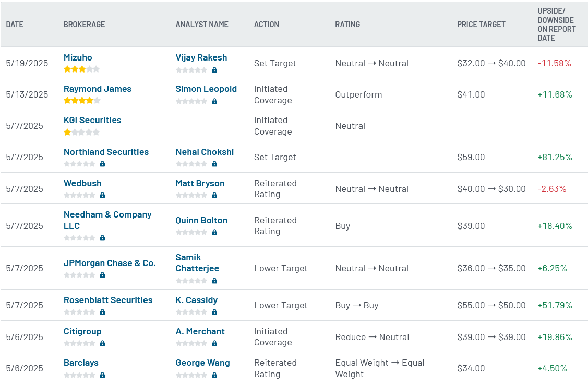Sort by the Date column header
This screenshot has width=588, height=385.
click(15, 25)
